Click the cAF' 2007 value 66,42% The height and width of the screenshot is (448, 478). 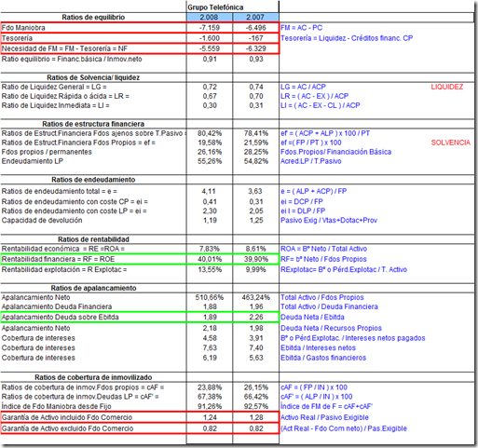[x=256, y=397]
